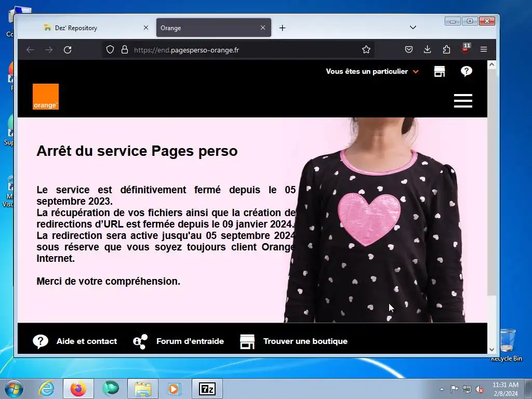This screenshot has width=532, height=399.
Task: Minimize the Firefox window
Action: coord(453,21)
